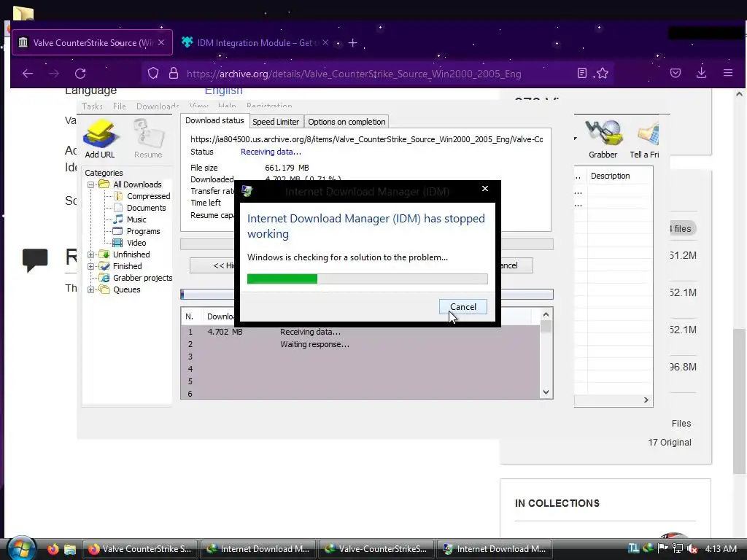The image size is (747, 560).
Task: Expand the Finished tree node
Action: tap(90, 266)
